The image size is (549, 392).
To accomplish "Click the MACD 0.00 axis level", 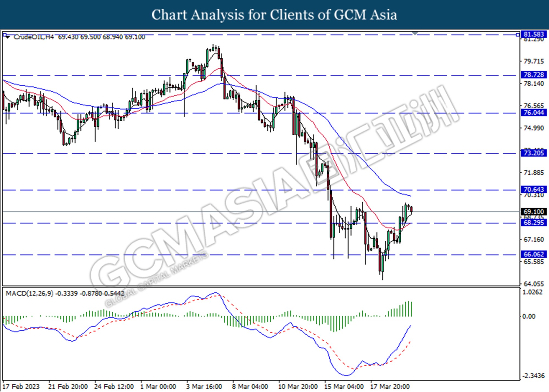I will click(528, 317).
